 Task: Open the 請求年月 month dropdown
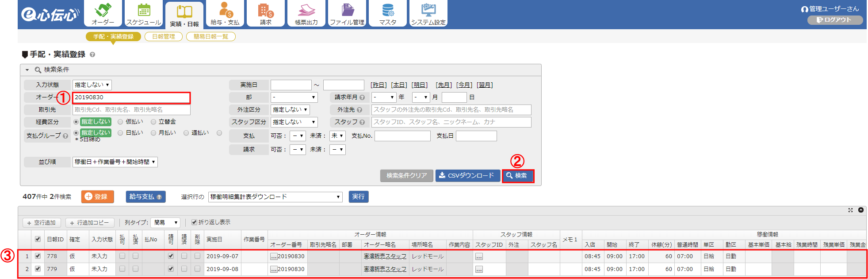coord(421,97)
